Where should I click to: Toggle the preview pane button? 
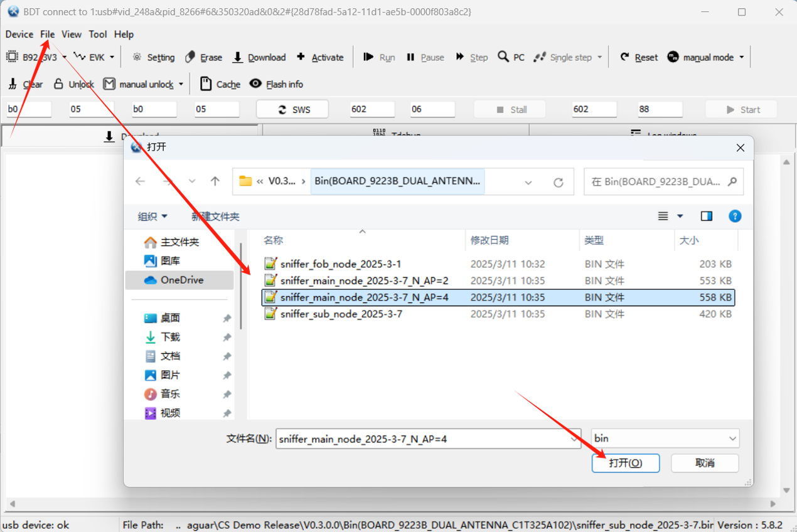(x=707, y=216)
